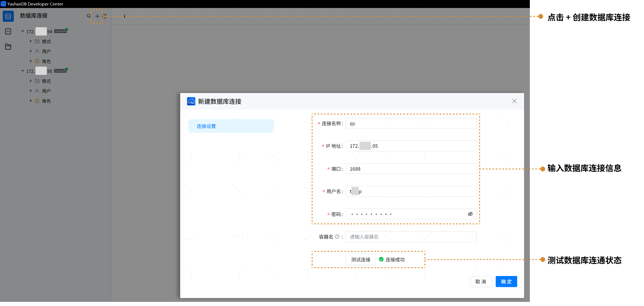Viewport: 644px width, 306px height.
Task: Click the help icon next to 容器名
Action: (337, 237)
